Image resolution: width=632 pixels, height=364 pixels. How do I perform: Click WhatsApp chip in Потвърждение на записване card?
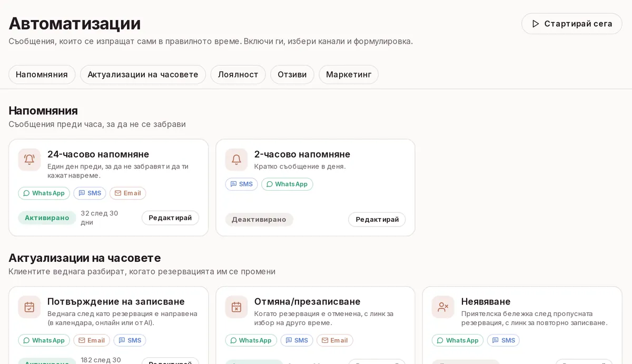44,340
